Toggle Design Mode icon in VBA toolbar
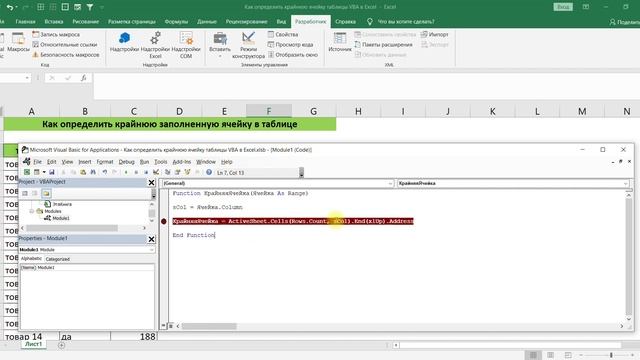The width and height of the screenshot is (640, 360). [156, 172]
